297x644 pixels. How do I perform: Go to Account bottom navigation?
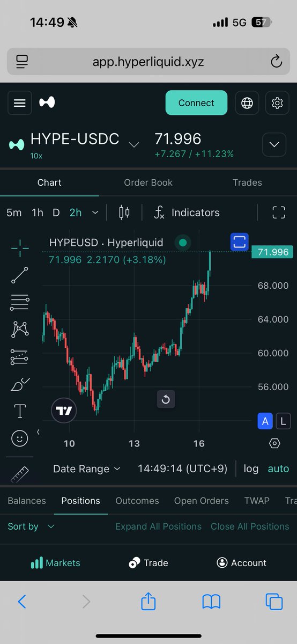241,563
